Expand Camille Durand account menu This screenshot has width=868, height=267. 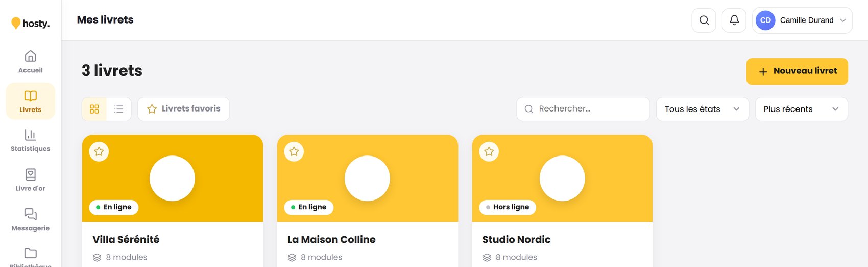(x=802, y=20)
